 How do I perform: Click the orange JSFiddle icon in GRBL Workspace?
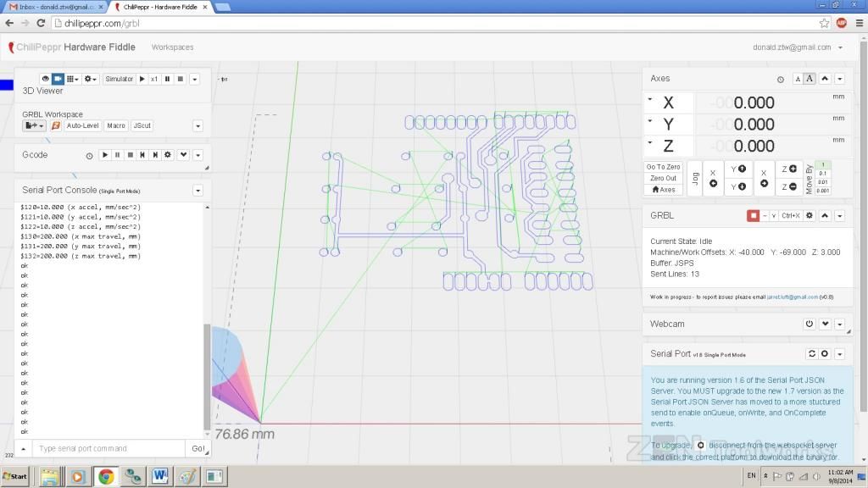click(56, 125)
